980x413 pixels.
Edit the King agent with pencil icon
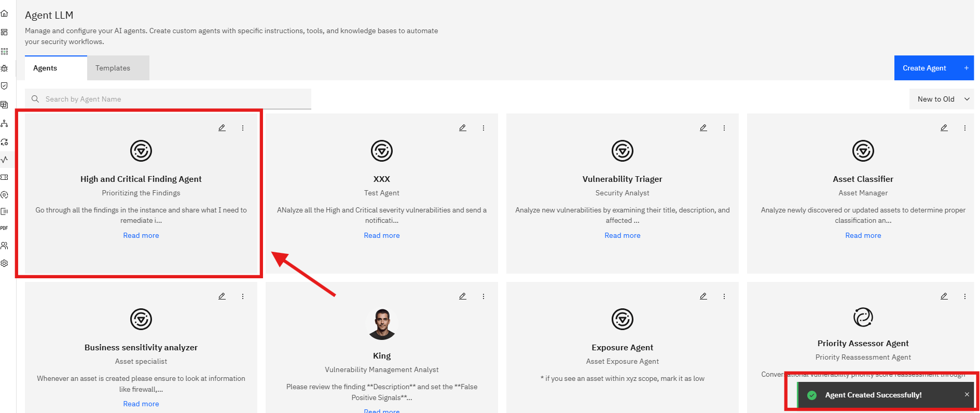click(463, 296)
